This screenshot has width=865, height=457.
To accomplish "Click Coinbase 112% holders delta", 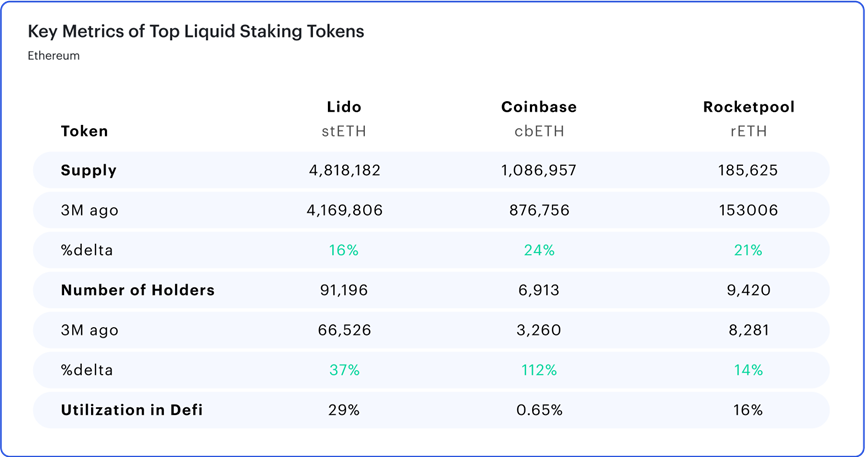I will click(x=539, y=370).
